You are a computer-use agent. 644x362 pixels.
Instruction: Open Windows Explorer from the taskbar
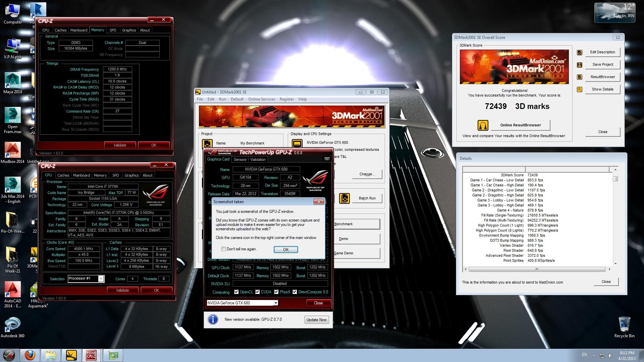(x=51, y=355)
